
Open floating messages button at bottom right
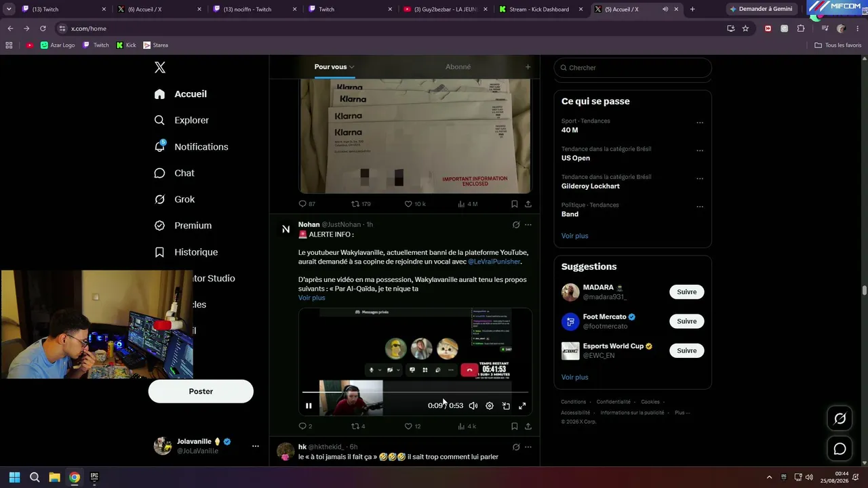pos(840,449)
